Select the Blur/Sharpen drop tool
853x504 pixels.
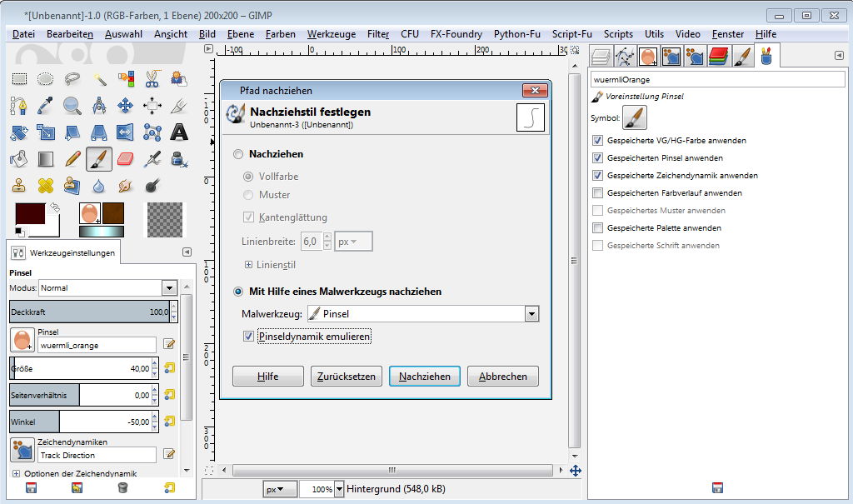(x=99, y=186)
